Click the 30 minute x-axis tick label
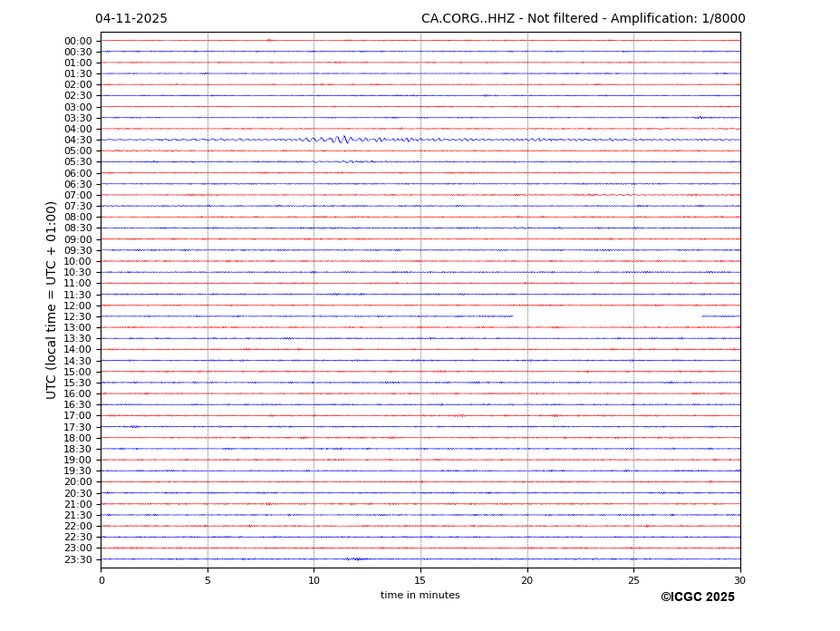 (739, 580)
